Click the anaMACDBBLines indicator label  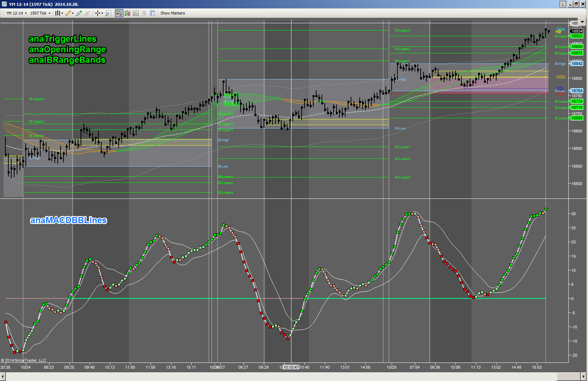[69, 220]
